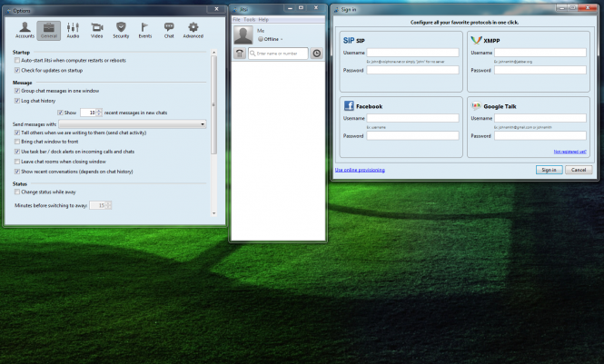
Task: Toggle Check for updates on startup
Action: click(17, 71)
